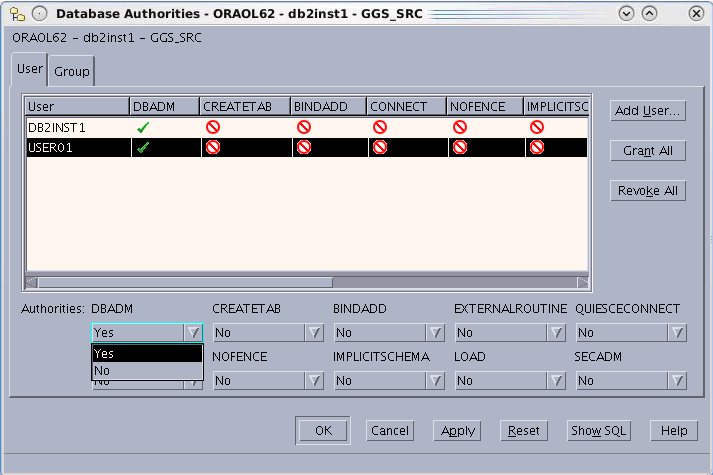Click CONNECT denied icon for DB2INST1
713x475 pixels.
pos(380,127)
